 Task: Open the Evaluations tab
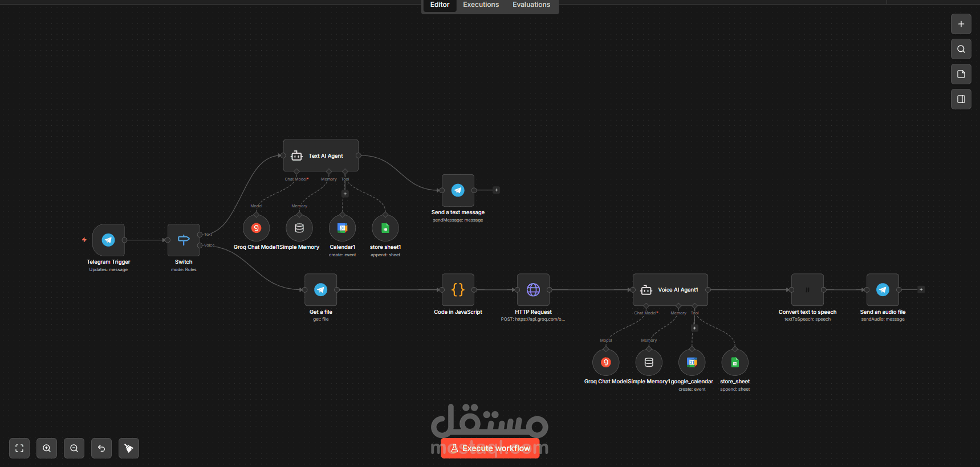point(531,5)
